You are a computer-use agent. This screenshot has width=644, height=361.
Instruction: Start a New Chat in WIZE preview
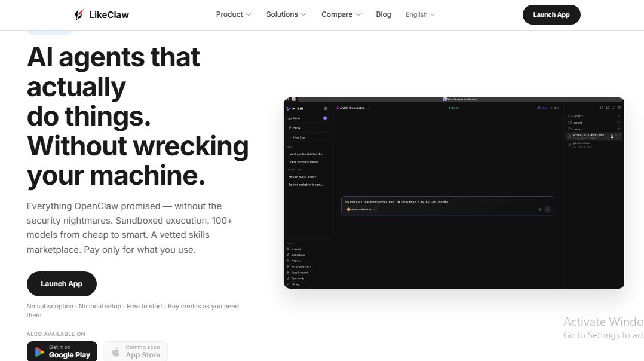click(307, 137)
